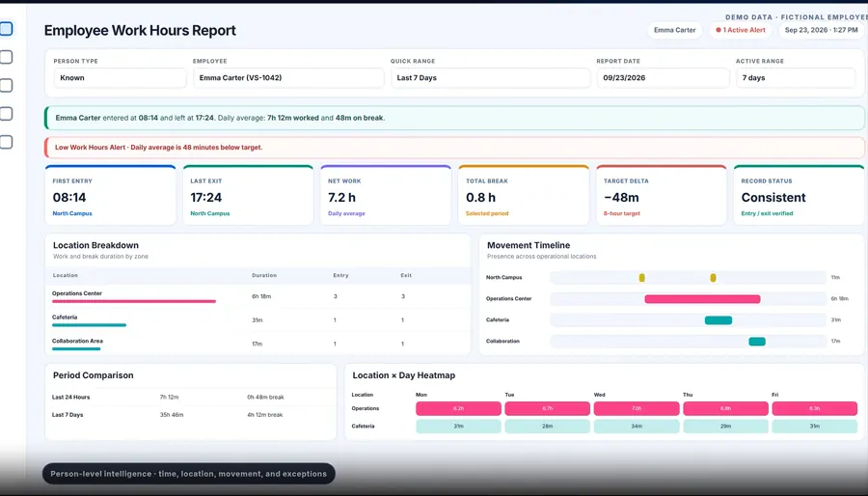Open the Target Delta −48m card

click(x=661, y=195)
